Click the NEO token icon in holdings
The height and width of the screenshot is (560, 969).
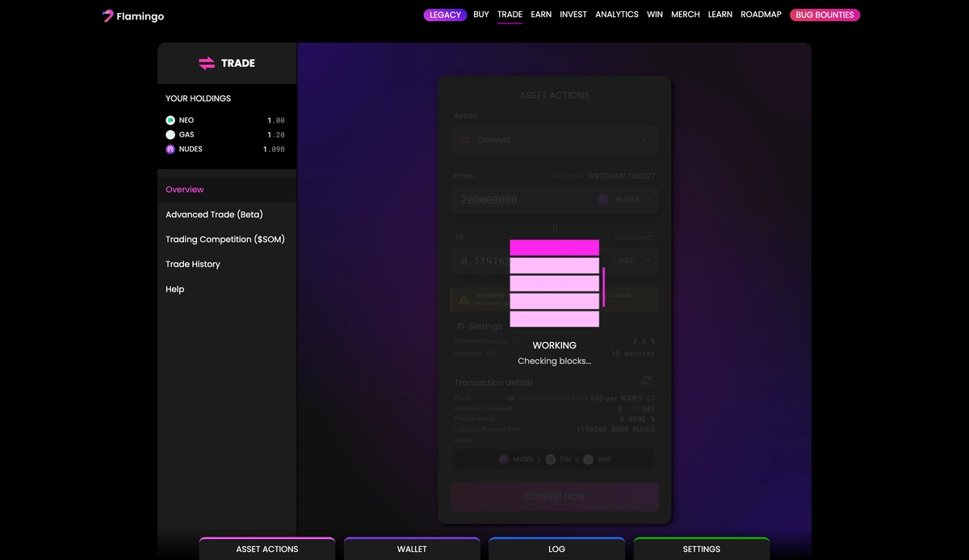tap(170, 120)
